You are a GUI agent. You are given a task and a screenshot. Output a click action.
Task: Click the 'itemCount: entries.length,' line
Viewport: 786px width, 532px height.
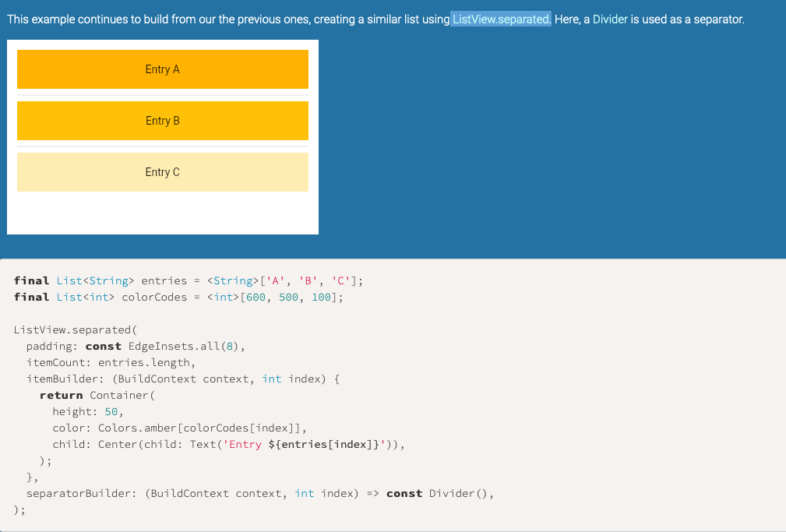pyautogui.click(x=111, y=362)
